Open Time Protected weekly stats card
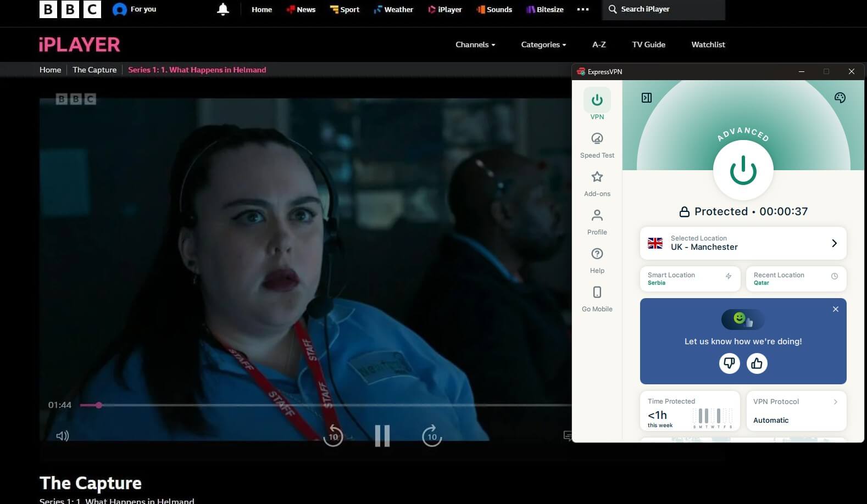The image size is (867, 504). tap(690, 411)
